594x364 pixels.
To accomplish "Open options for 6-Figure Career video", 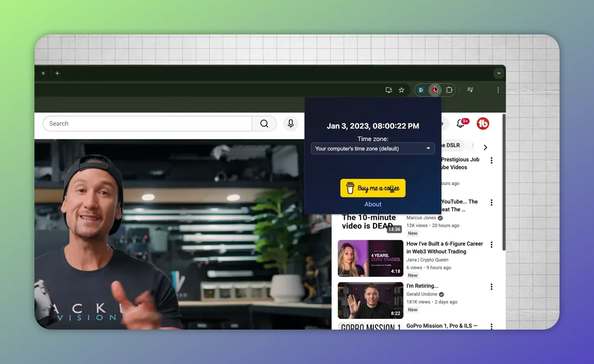I will pyautogui.click(x=491, y=245).
